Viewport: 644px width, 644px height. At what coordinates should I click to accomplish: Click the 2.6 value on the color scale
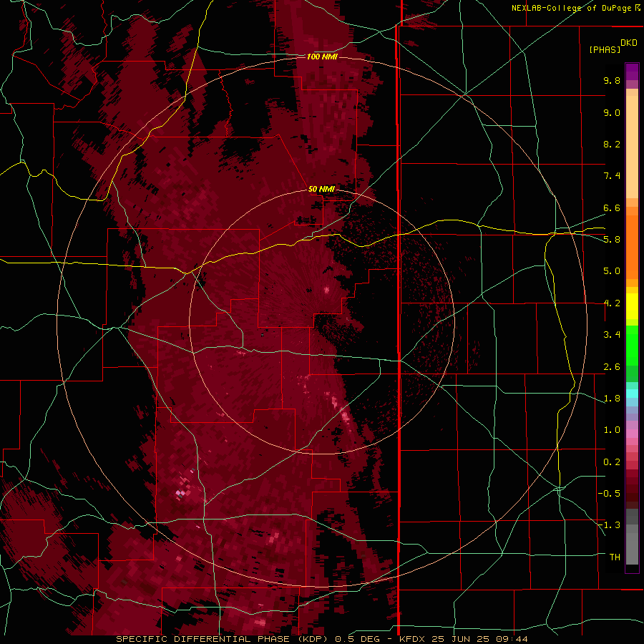pos(612,367)
